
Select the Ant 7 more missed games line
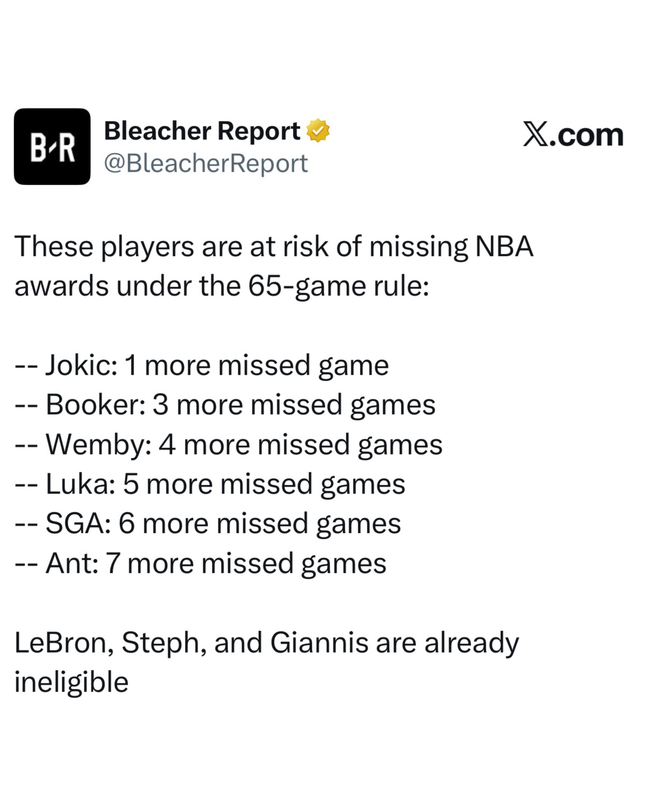[x=200, y=563]
